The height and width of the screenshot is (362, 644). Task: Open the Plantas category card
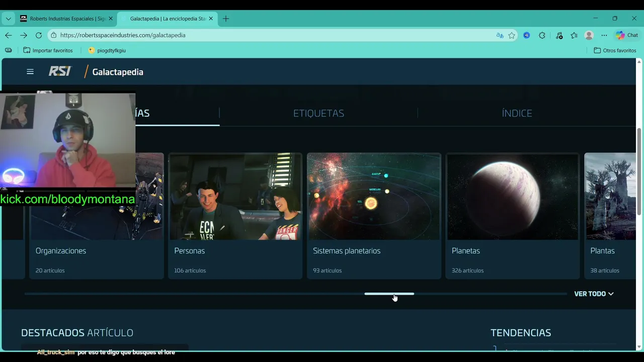pos(610,216)
